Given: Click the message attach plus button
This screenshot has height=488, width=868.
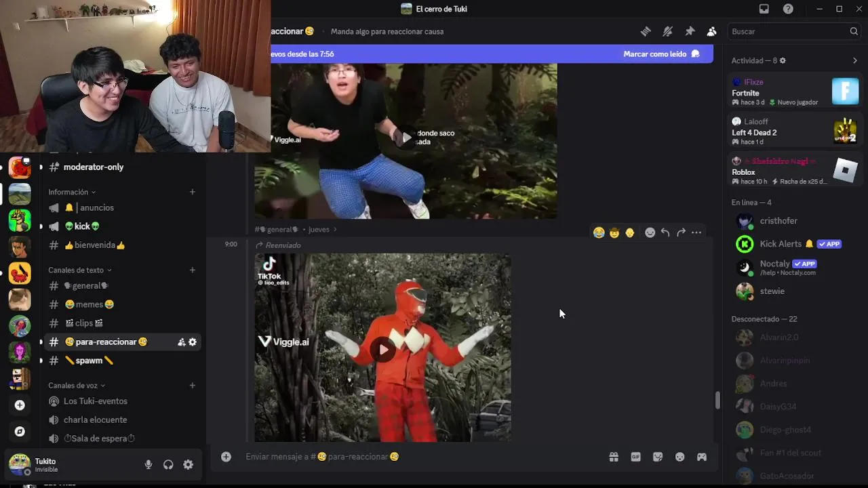Looking at the screenshot, I should point(226,457).
